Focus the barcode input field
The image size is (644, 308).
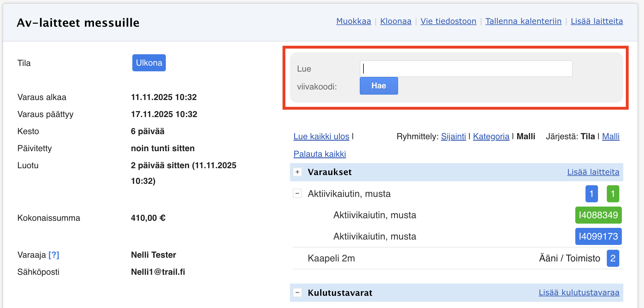click(466, 68)
